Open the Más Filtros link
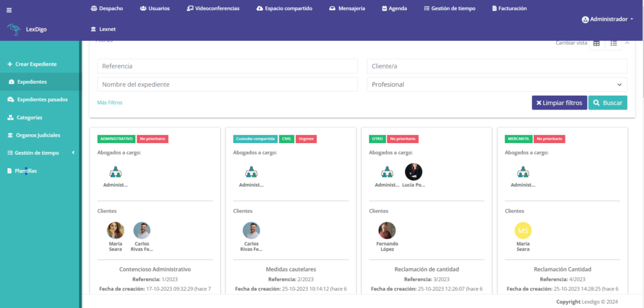The width and height of the screenshot is (644, 308). tap(109, 102)
